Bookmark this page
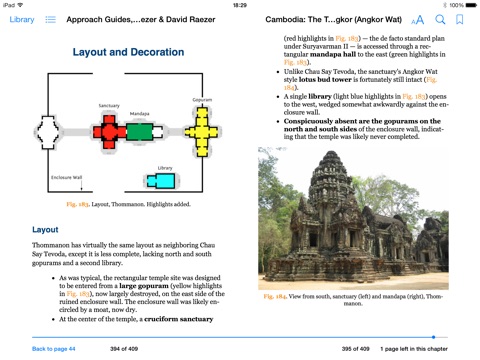Viewport: 480px width, 360px height. [460, 20]
